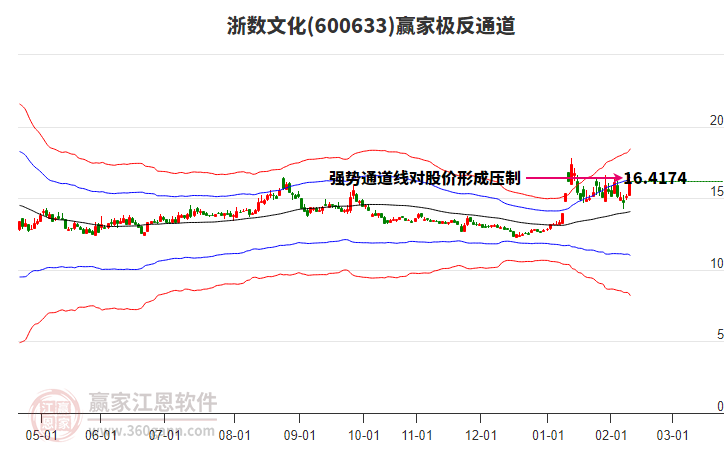The height and width of the screenshot is (450, 726).
Task: Click the 02-01 date axis label
Action: 611,435
